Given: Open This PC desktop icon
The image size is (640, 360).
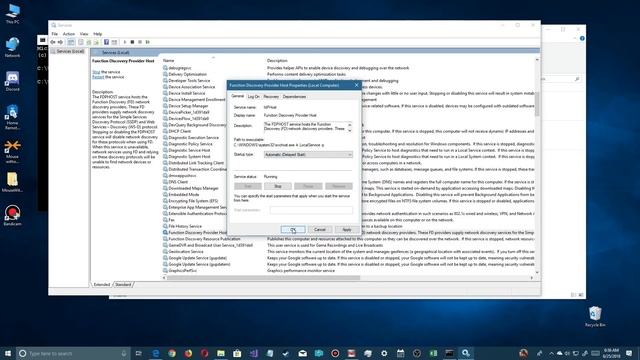Looking at the screenshot, I should click(x=13, y=13).
